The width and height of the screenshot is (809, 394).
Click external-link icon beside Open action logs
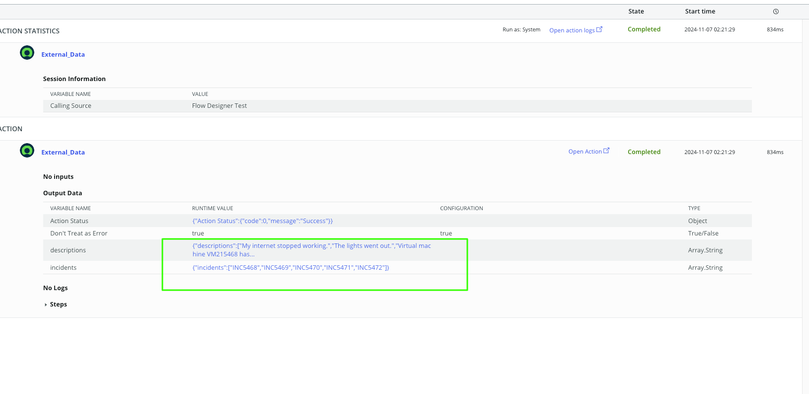point(599,29)
